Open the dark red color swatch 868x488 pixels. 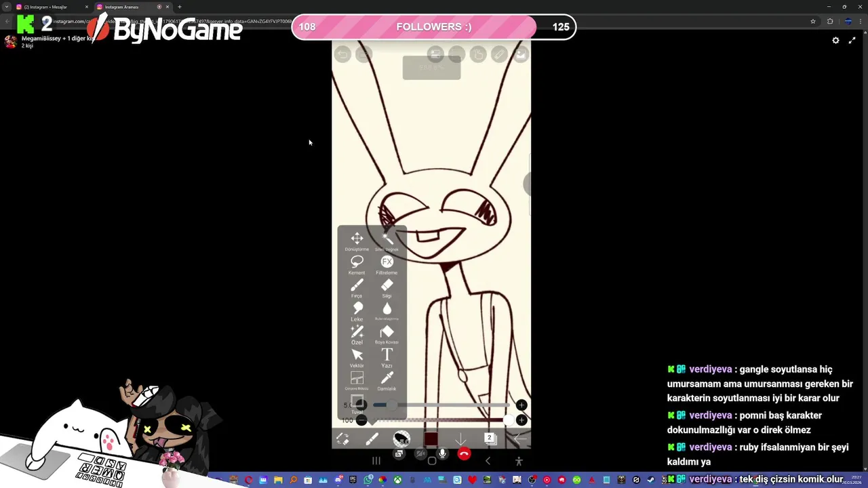tap(431, 439)
